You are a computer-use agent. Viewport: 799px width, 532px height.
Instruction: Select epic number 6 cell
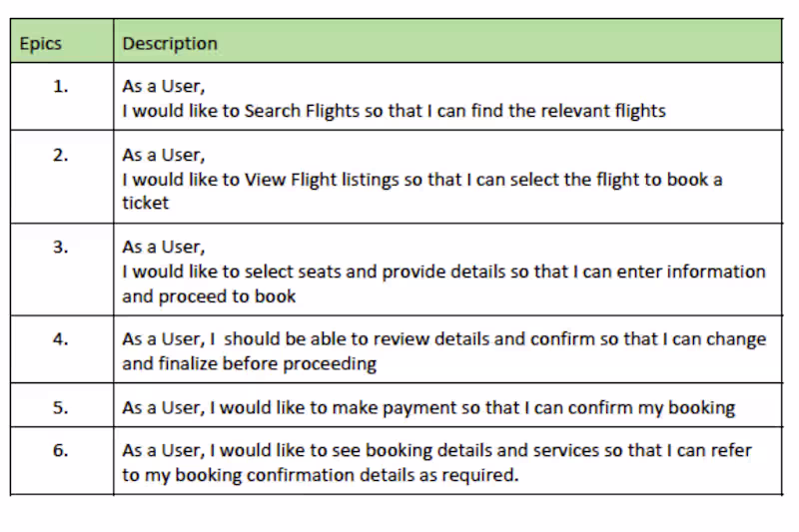coord(61,451)
